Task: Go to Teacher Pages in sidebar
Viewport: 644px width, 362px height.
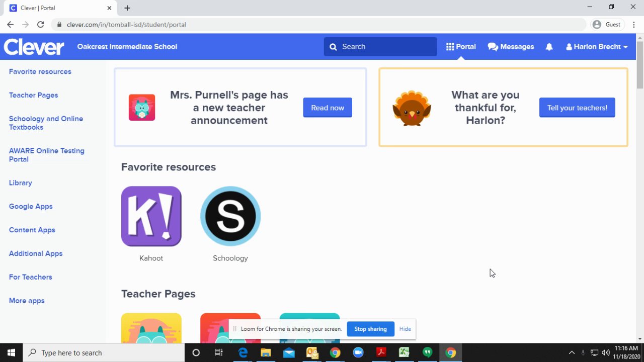Action: [x=33, y=95]
